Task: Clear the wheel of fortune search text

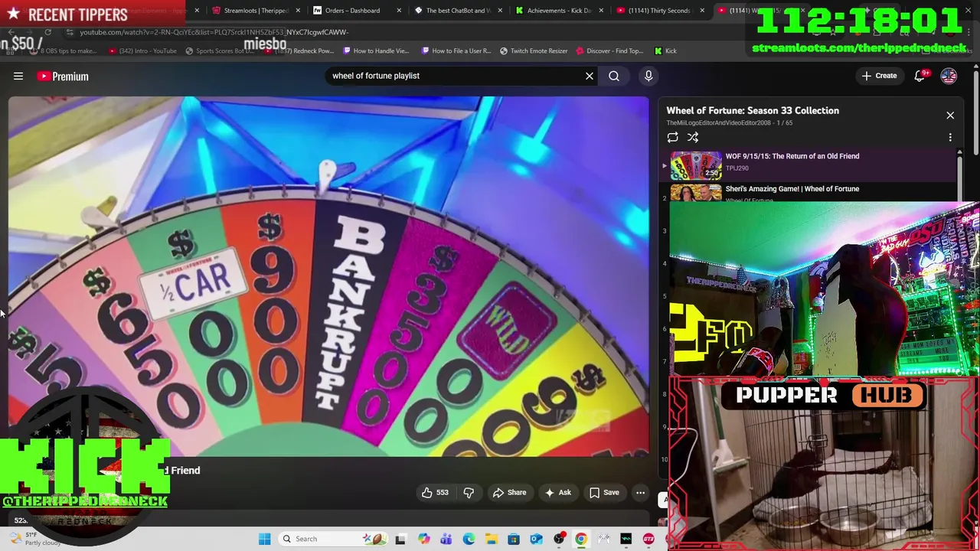Action: click(590, 76)
